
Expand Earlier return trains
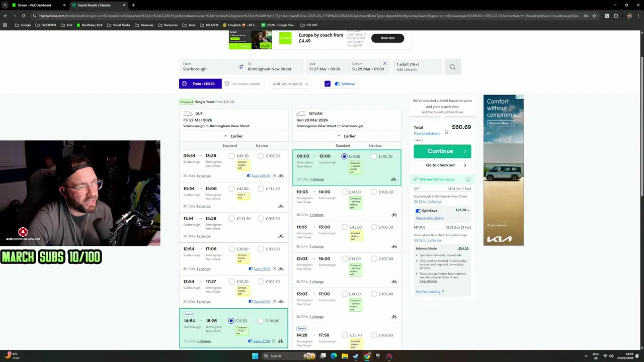coord(347,136)
